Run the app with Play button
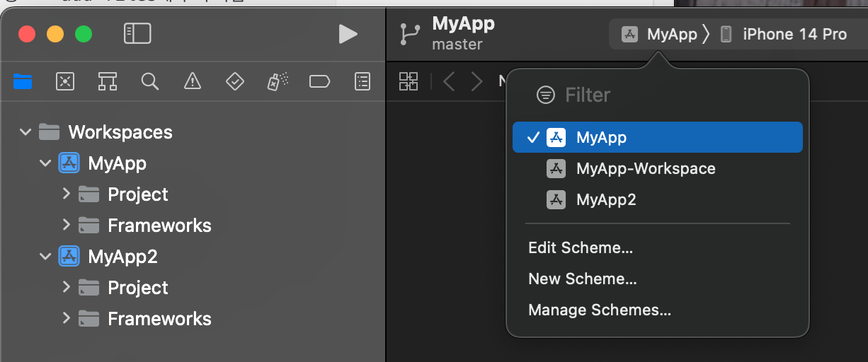This screenshot has width=868, height=362. [348, 34]
